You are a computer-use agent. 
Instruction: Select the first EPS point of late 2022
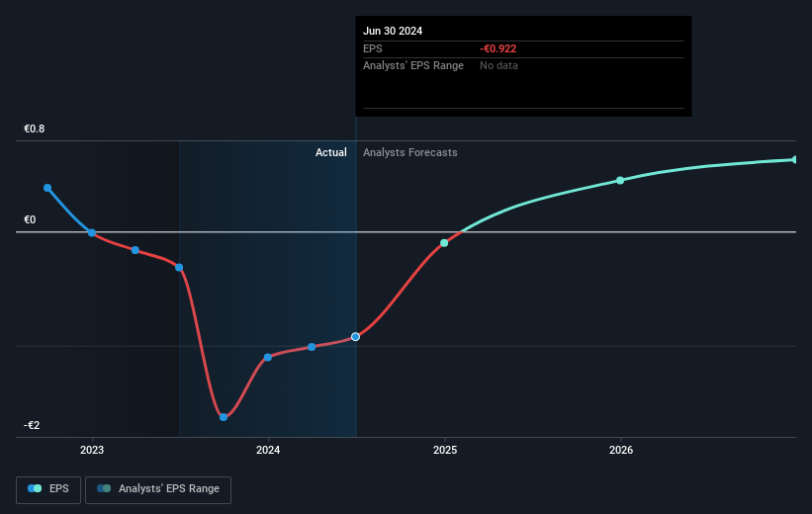[x=47, y=188]
